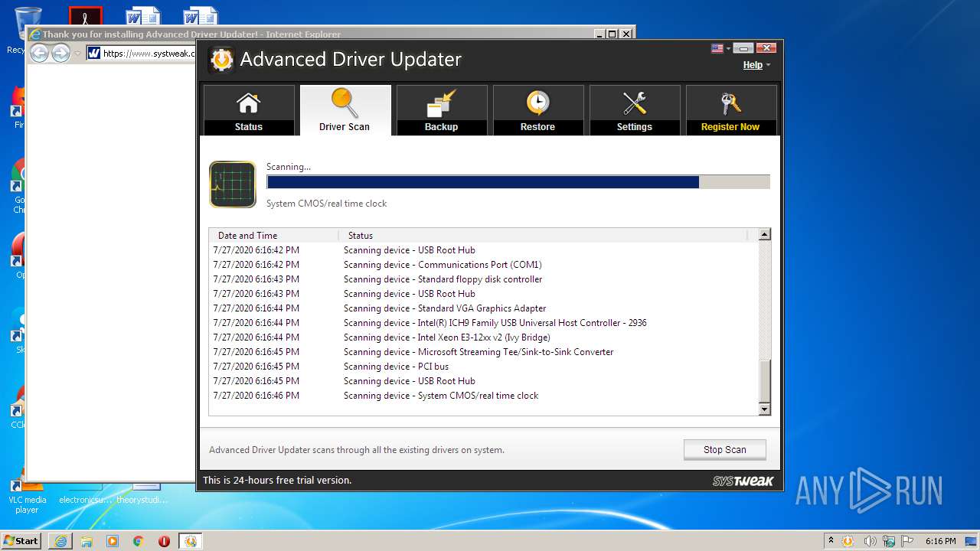Click the scroll down arrow of scan log
The image size is (980, 551).
(x=764, y=409)
